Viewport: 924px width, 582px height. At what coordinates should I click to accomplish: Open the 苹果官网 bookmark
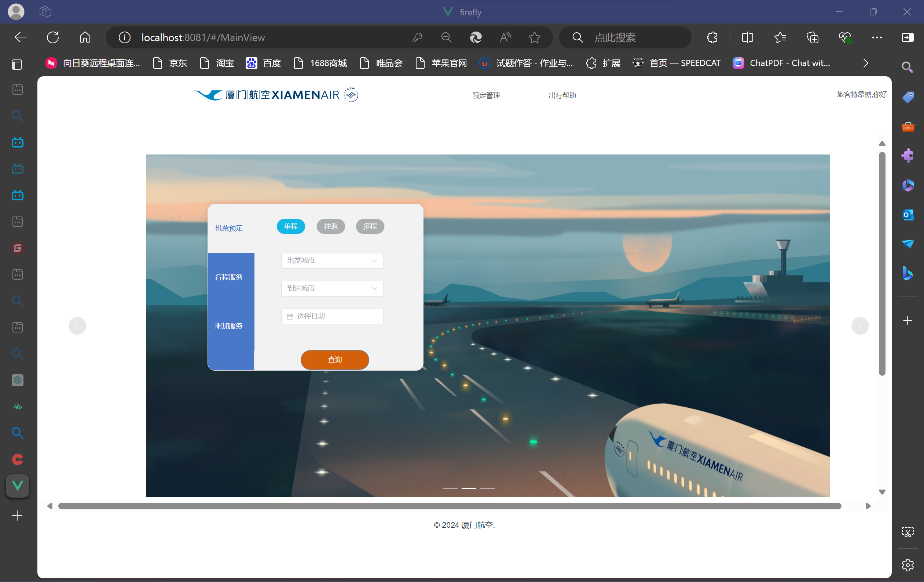click(x=441, y=63)
